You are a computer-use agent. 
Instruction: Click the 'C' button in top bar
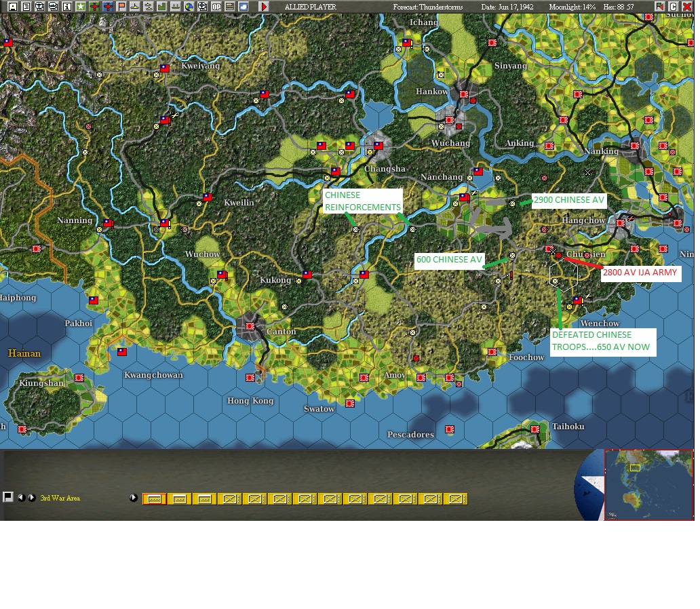(674, 6)
